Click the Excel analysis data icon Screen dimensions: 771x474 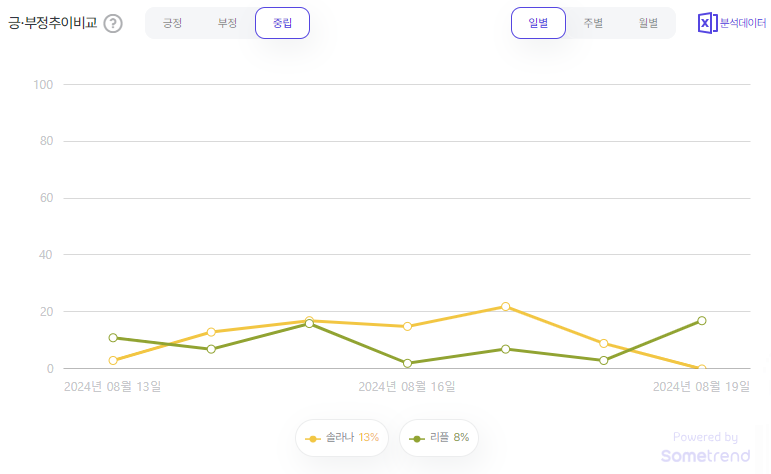706,23
